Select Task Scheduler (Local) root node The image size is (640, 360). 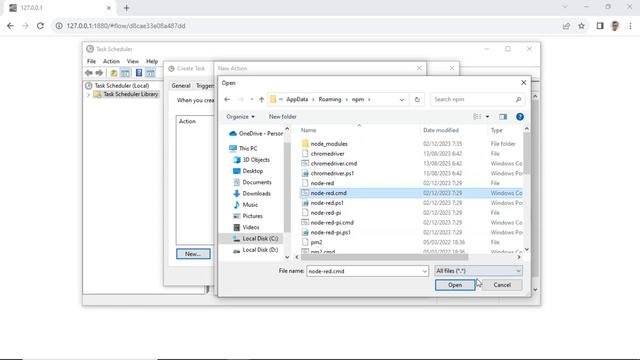122,86
